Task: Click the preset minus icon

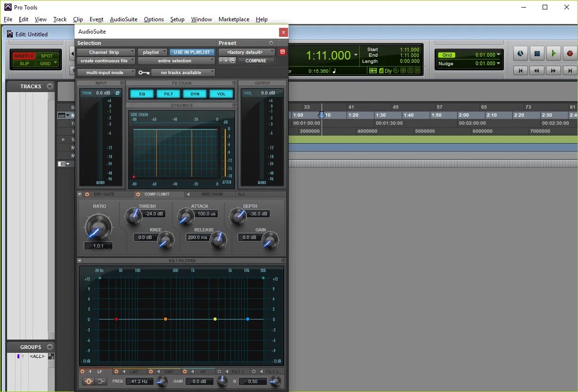Action: pyautogui.click(x=221, y=60)
